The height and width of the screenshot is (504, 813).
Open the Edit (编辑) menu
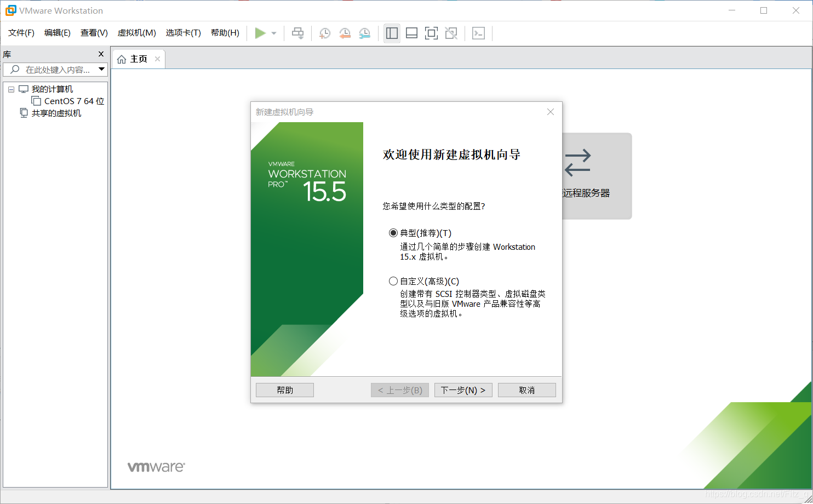click(x=58, y=33)
